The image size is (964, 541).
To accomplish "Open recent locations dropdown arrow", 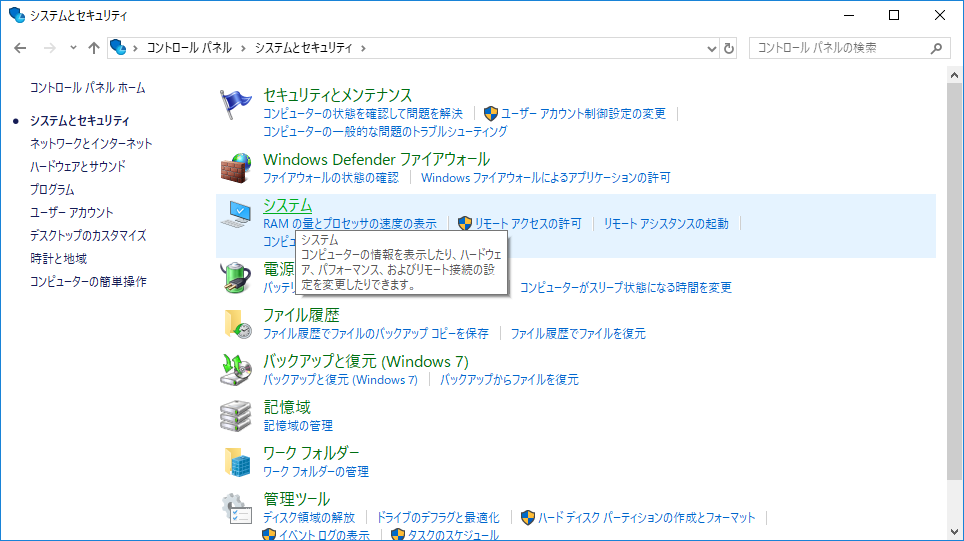I will (x=73, y=48).
